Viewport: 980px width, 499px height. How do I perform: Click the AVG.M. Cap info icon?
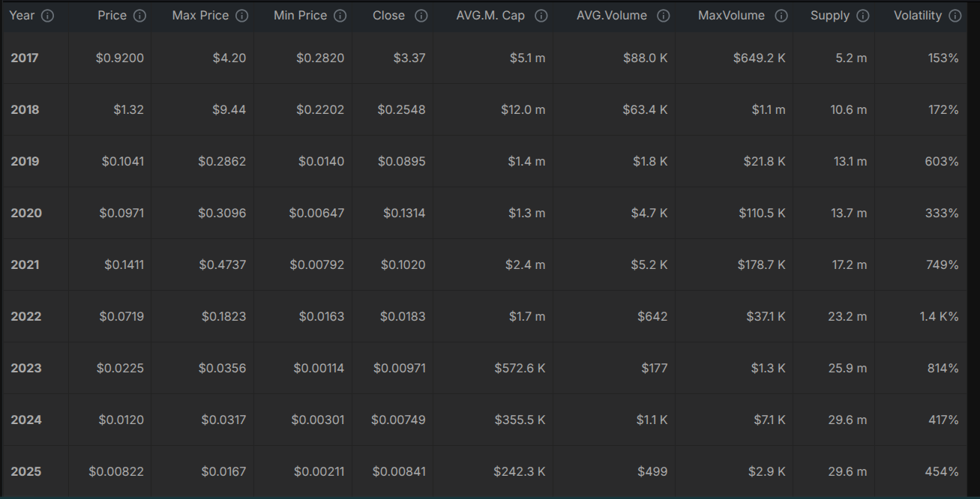pos(541,16)
